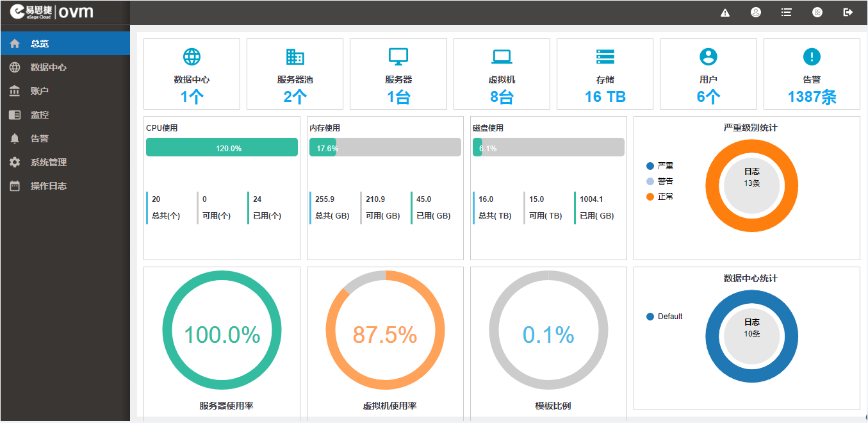Click the 1个 data center count
868x423 pixels.
[192, 97]
